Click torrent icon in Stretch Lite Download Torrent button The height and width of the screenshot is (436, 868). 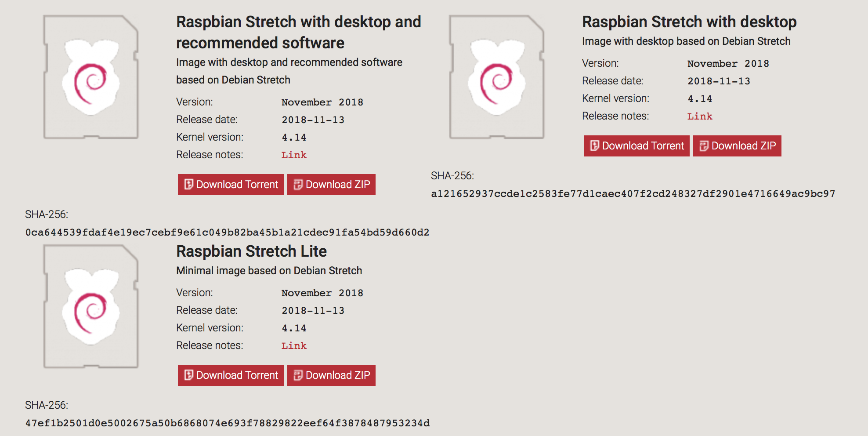189,375
